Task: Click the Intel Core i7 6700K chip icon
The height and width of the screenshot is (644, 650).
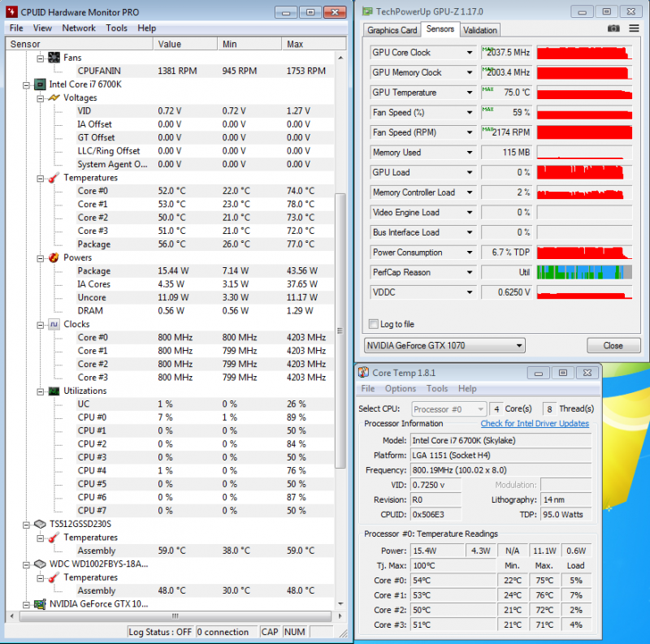Action: point(40,84)
